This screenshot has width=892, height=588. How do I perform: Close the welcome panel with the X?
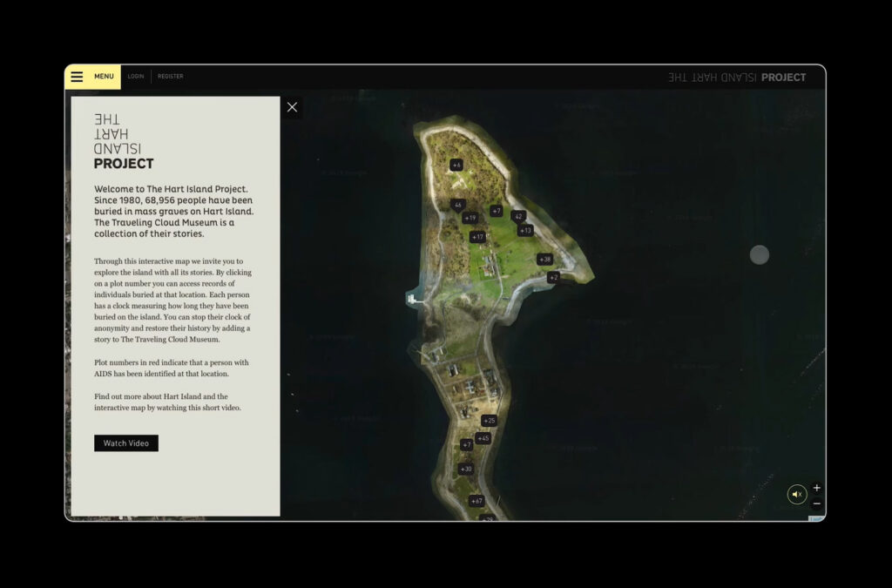click(293, 107)
